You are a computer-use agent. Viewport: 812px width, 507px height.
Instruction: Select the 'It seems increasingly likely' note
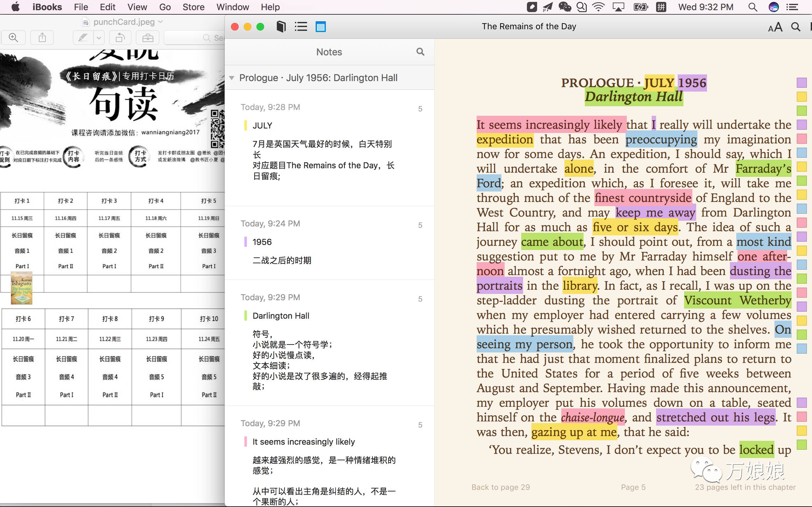click(329, 457)
